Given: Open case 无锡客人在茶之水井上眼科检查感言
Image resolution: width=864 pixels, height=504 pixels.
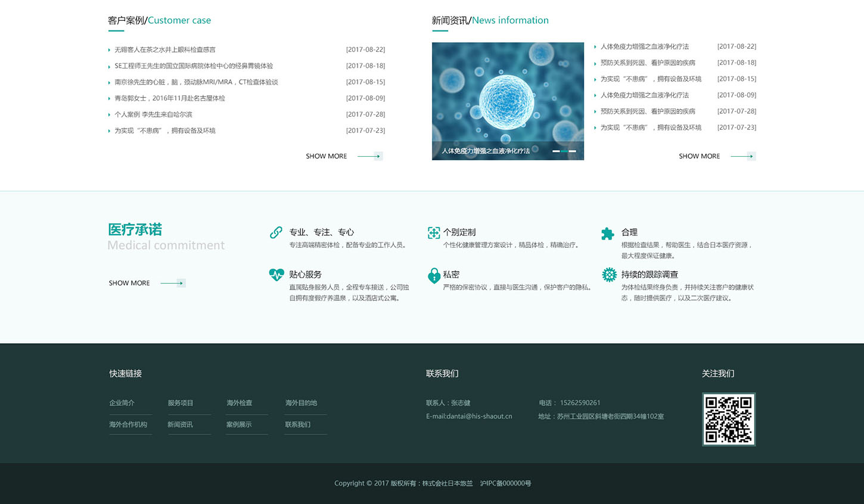Looking at the screenshot, I should tap(165, 50).
